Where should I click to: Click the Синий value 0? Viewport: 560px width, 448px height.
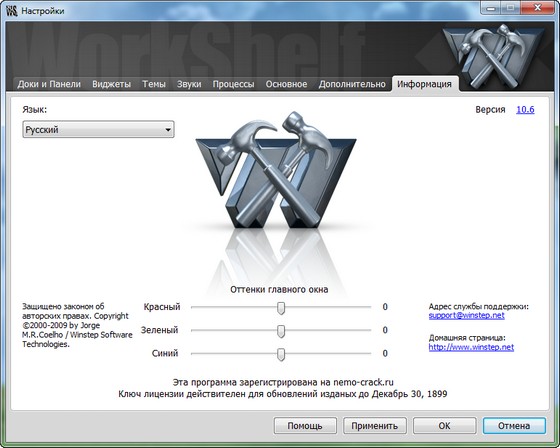[385, 353]
